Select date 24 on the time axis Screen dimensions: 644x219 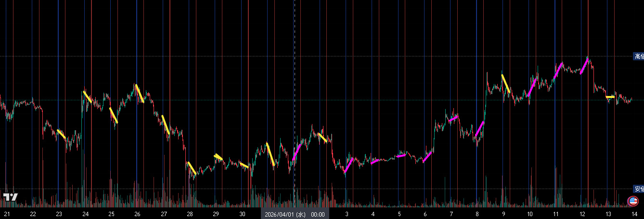(x=85, y=214)
